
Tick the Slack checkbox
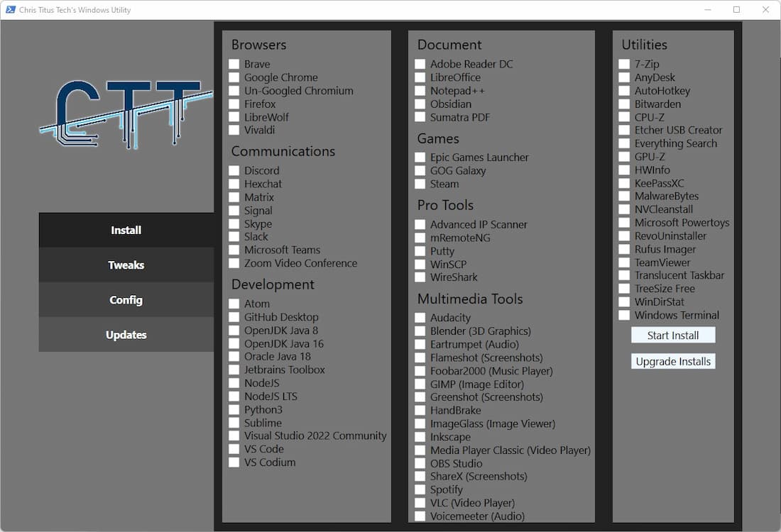pyautogui.click(x=234, y=236)
